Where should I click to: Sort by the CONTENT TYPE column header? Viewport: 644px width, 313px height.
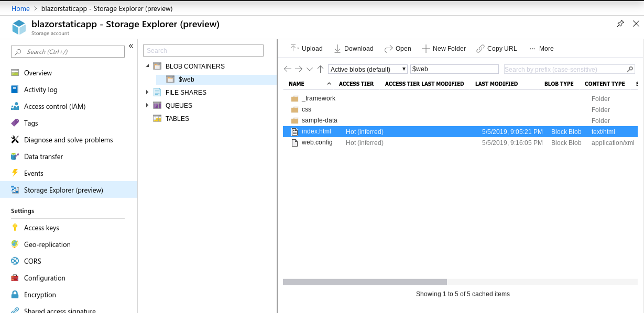(x=605, y=84)
